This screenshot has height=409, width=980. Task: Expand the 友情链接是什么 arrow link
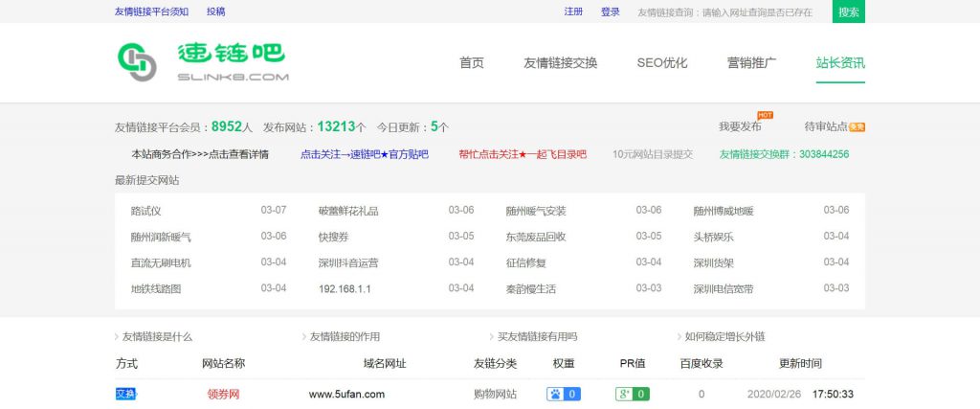(153, 336)
